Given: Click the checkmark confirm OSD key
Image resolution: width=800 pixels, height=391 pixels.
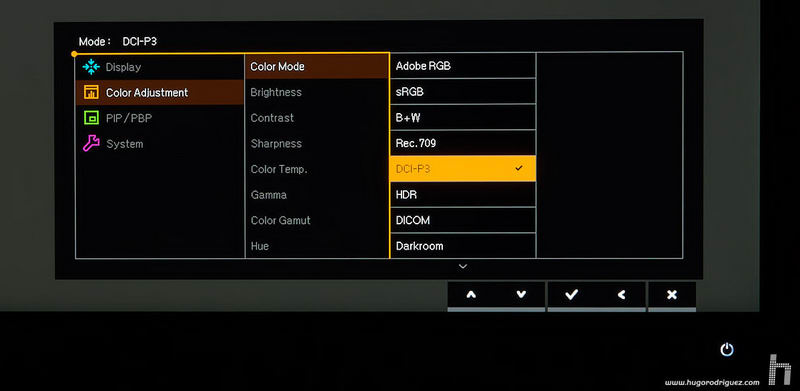Looking at the screenshot, I should tap(571, 295).
